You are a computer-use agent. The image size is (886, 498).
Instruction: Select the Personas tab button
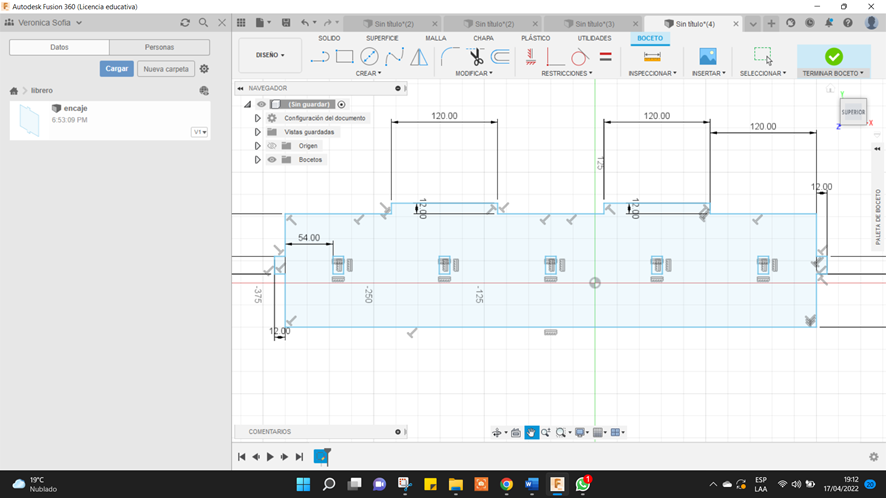pyautogui.click(x=159, y=47)
